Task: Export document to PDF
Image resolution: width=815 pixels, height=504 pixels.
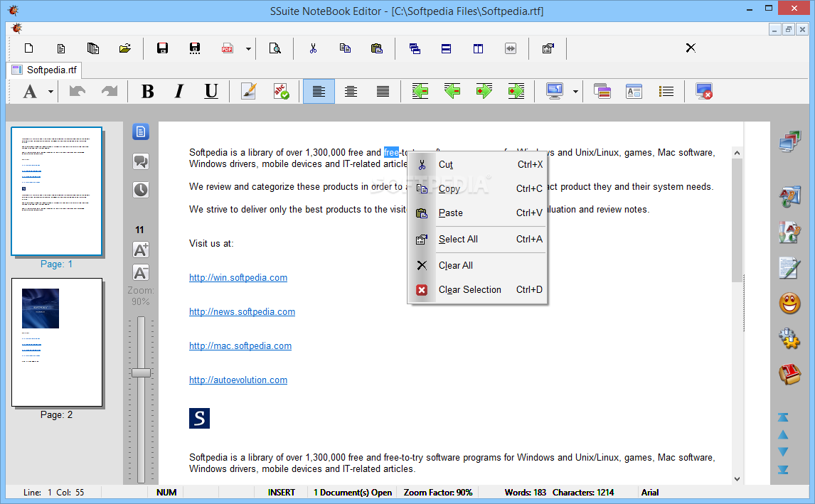Action: click(227, 48)
